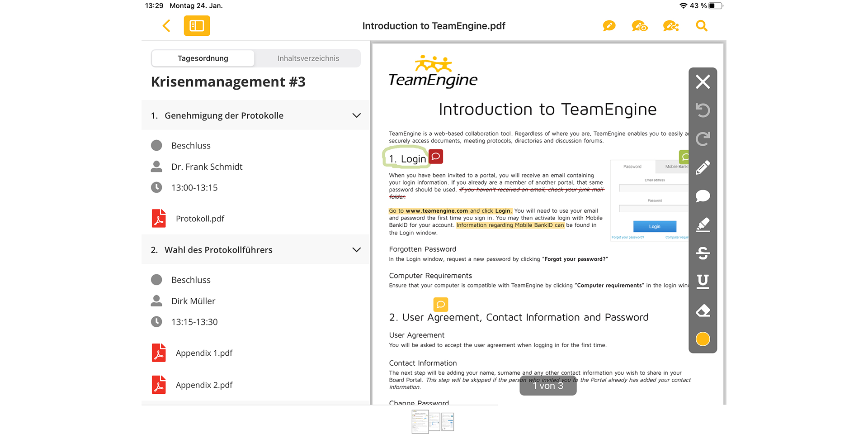Open the orange color picker swatch
Screen dimensions: 868x439
pos(703,339)
